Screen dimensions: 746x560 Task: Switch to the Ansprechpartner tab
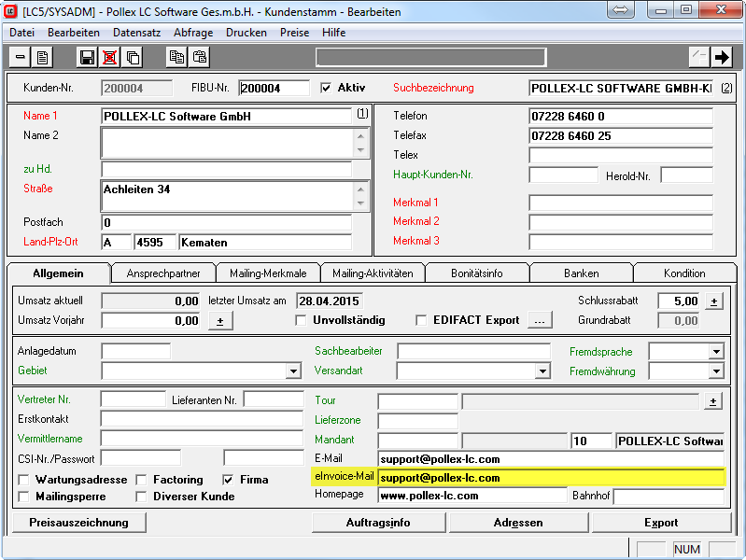click(x=163, y=273)
